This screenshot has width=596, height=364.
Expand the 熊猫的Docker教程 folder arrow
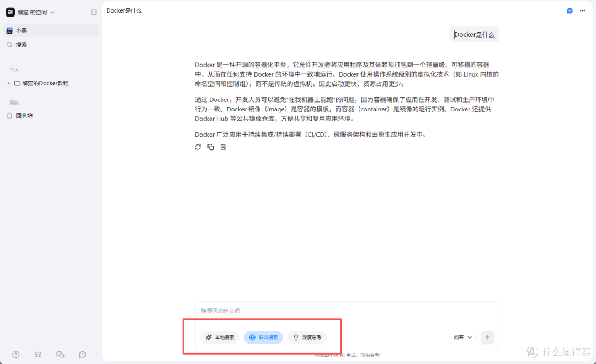9,83
